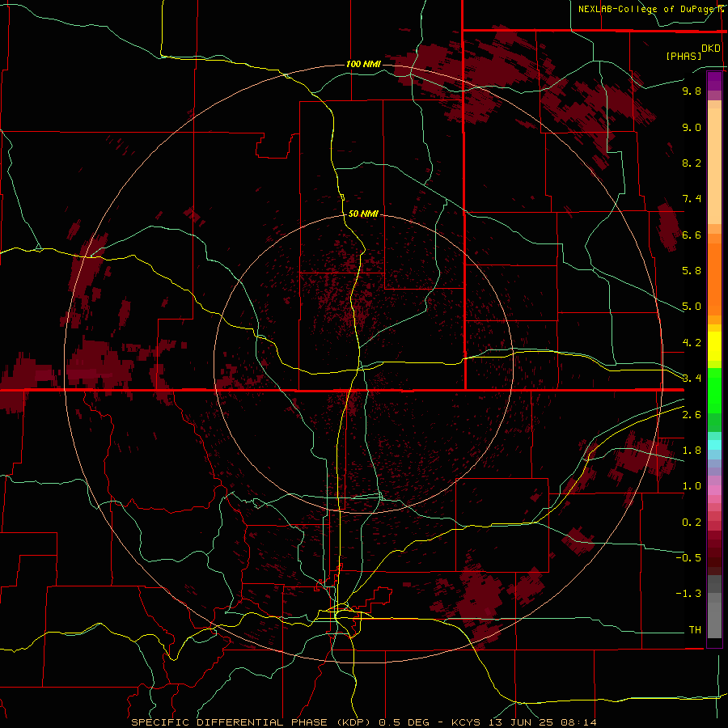This screenshot has height=728, width=728.
Task: Click the 08:14 timestamp
Action: (x=578, y=722)
